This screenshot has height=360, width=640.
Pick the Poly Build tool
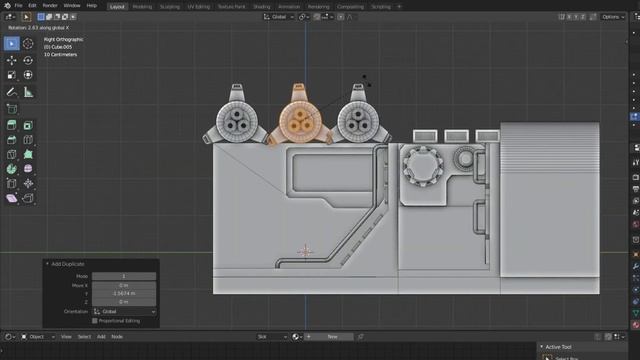point(28,155)
